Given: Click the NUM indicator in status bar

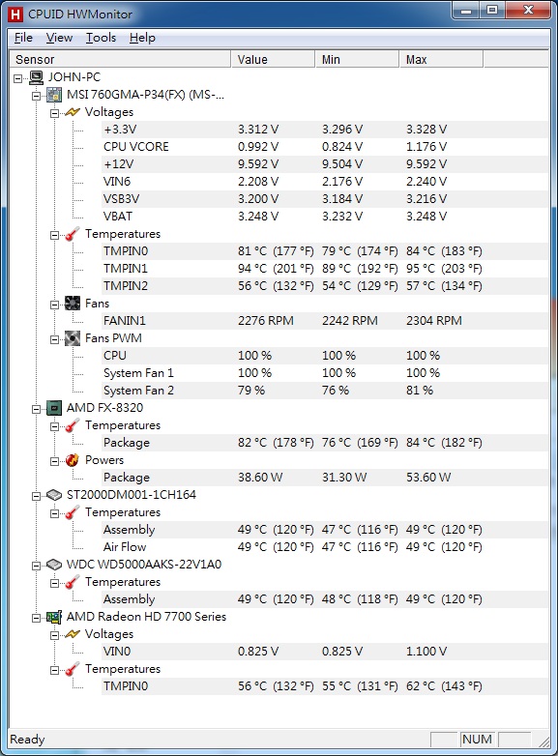Looking at the screenshot, I should (x=477, y=740).
